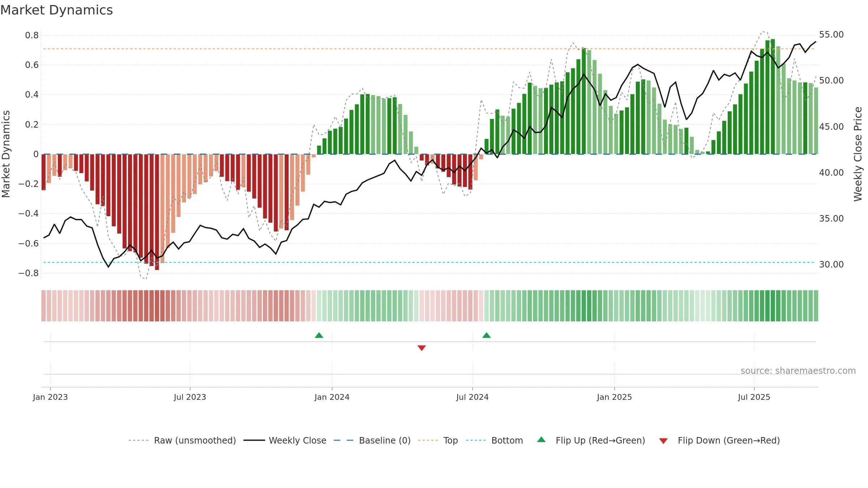Image resolution: width=868 pixels, height=488 pixels.
Task: Click the 0.6 left axis tick label
Action: coord(32,65)
